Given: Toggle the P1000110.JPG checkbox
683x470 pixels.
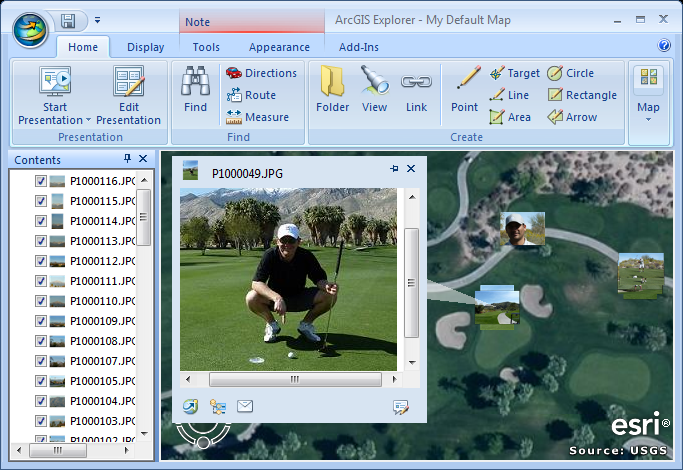Looking at the screenshot, I should [41, 301].
